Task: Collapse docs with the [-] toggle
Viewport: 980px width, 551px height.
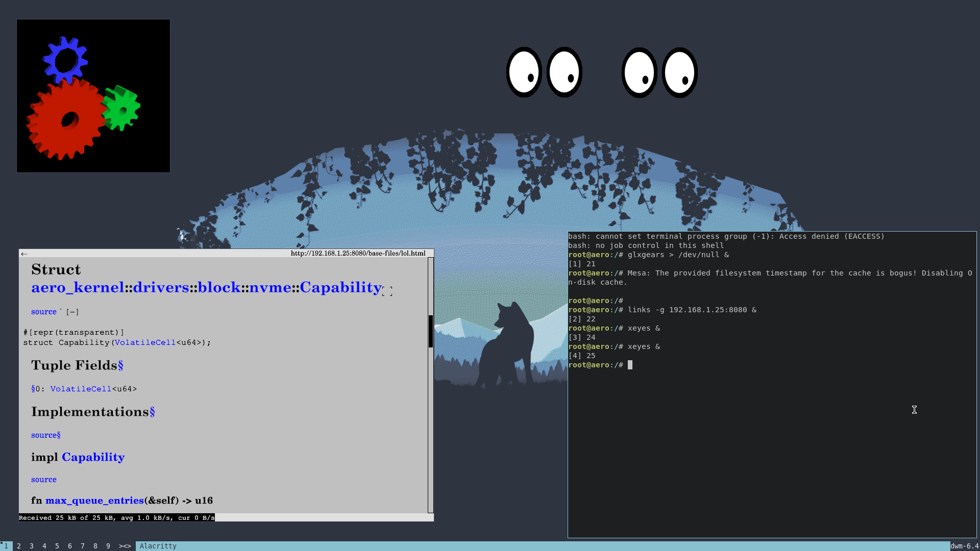Action: tap(72, 312)
